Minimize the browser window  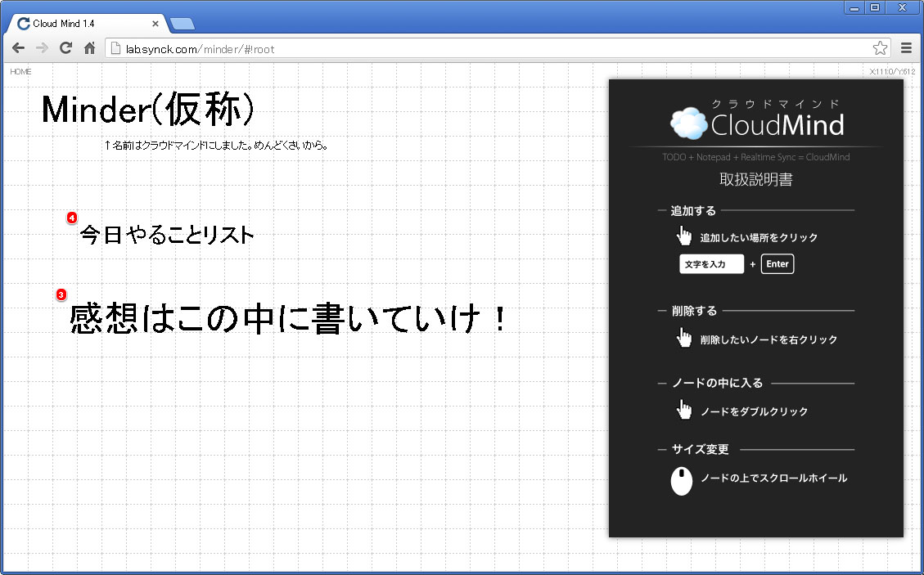click(854, 7)
